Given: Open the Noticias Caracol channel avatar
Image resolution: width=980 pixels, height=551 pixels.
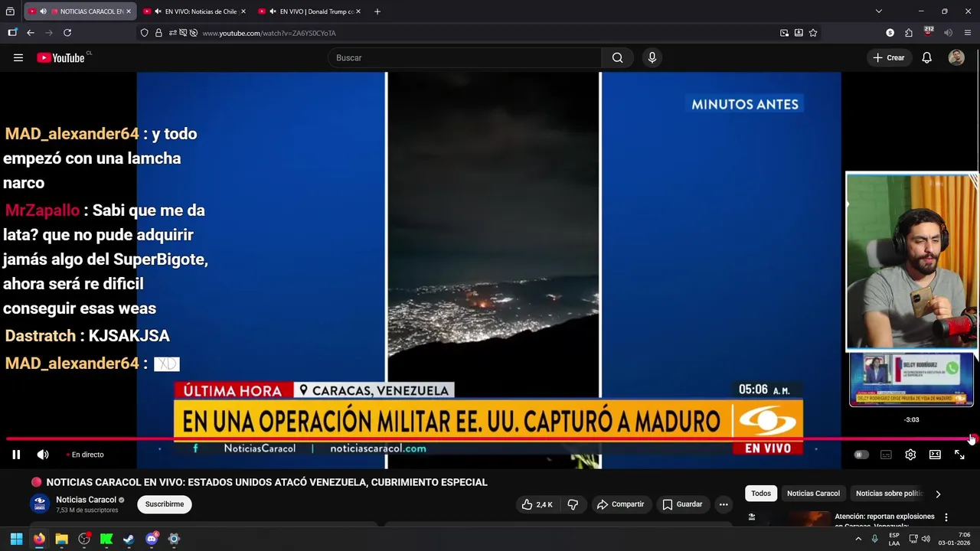Looking at the screenshot, I should coord(40,504).
